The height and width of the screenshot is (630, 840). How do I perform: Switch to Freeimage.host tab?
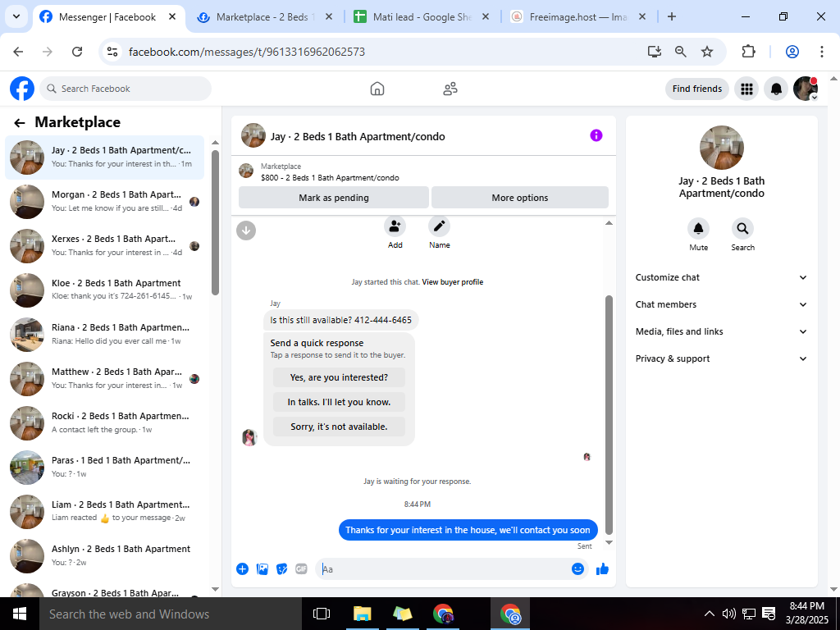[578, 17]
